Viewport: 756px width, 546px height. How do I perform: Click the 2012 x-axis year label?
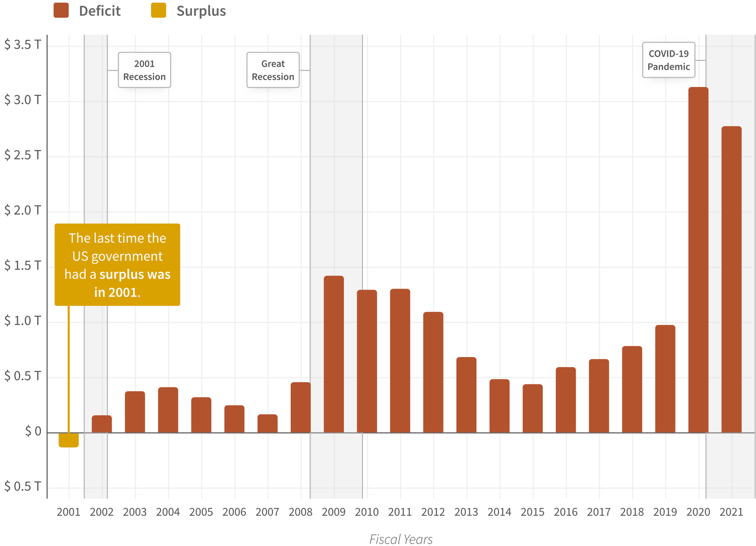[x=433, y=512]
